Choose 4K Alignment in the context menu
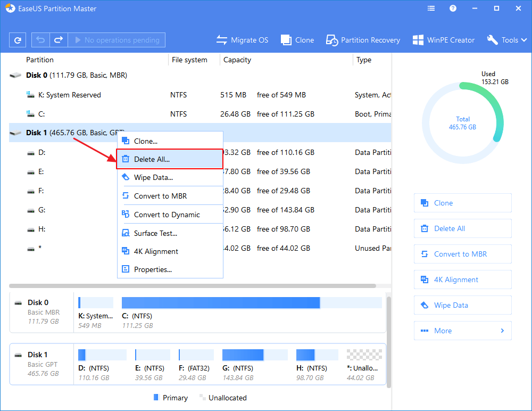 tap(170, 251)
